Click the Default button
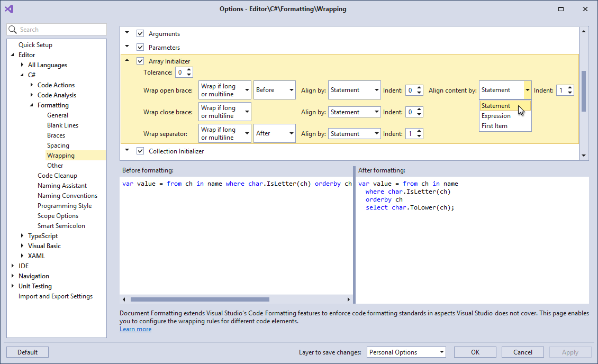Image resolution: width=598 pixels, height=364 pixels. click(x=27, y=352)
